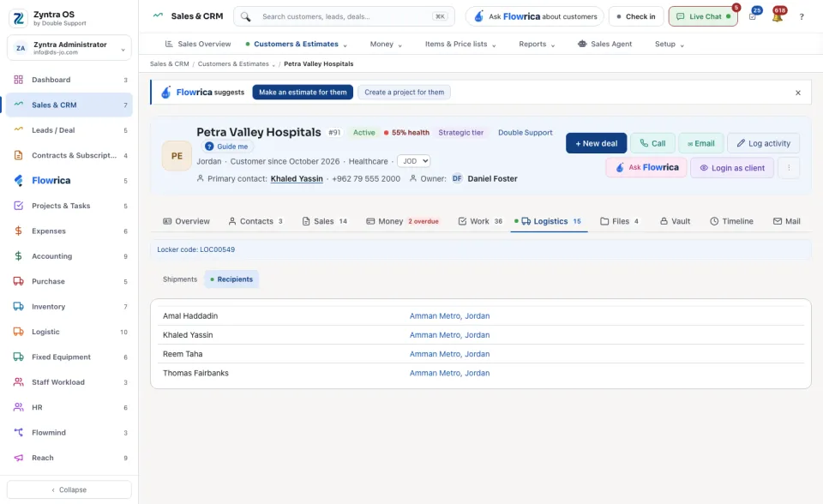Toggle the Check in button
Screen dimensions: 823x504
tap(636, 17)
